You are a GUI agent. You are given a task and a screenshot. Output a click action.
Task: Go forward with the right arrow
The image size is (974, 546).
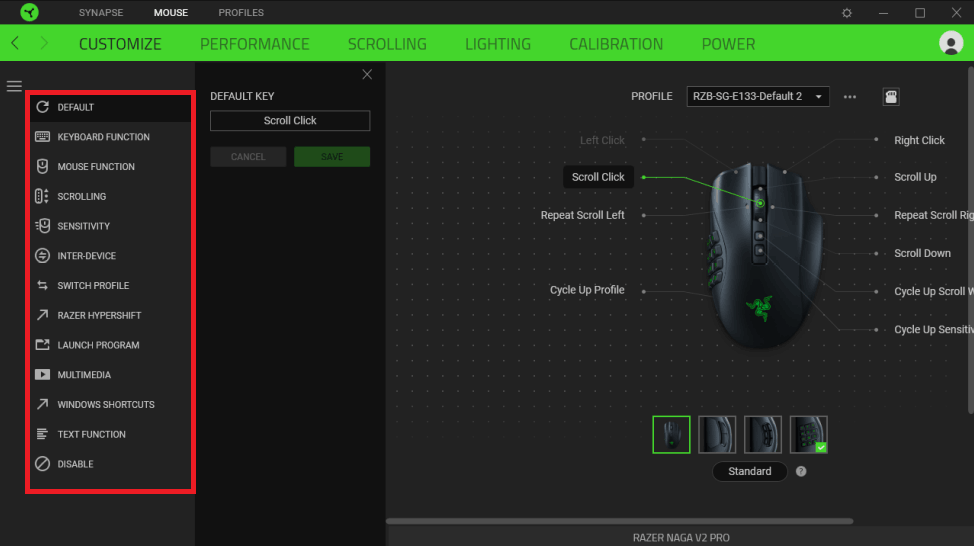coord(43,43)
